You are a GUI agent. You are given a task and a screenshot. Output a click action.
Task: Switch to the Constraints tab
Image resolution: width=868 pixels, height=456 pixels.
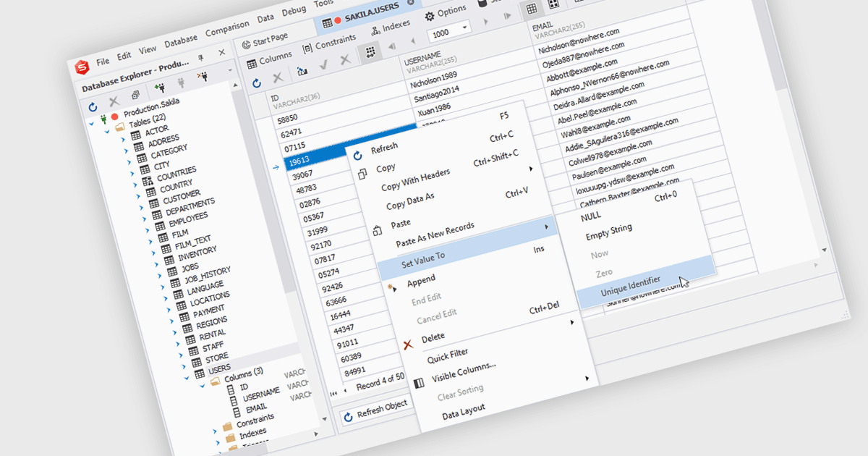coord(329,42)
